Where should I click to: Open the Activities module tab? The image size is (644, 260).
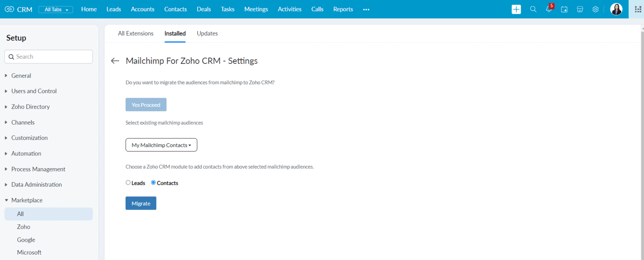pyautogui.click(x=289, y=9)
